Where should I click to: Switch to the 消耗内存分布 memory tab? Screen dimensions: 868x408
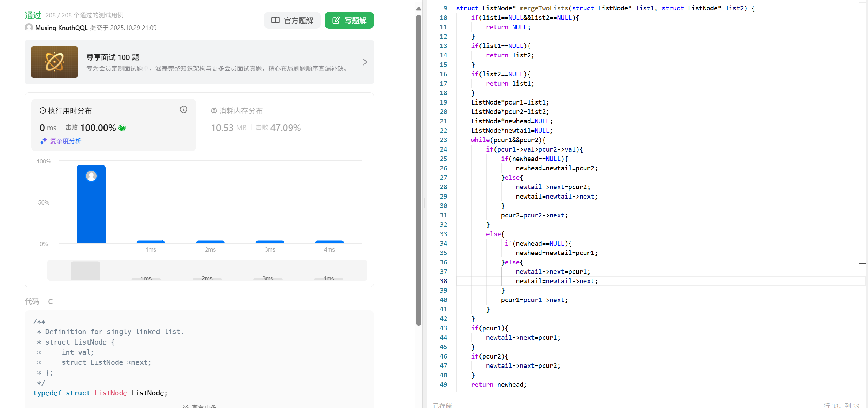tap(241, 111)
